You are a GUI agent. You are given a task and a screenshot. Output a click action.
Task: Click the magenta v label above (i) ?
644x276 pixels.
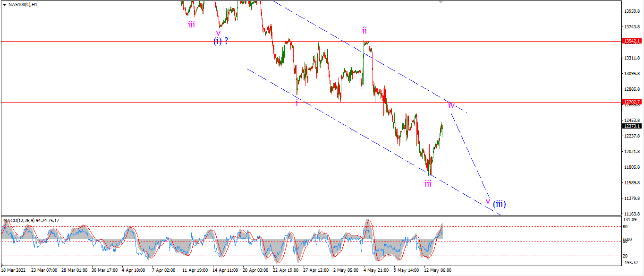[x=218, y=33]
